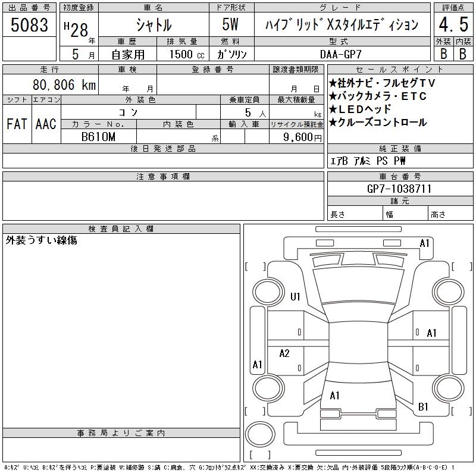The height and width of the screenshot is (476, 476).
Task: Click genuine equipment エアB アルミ PS PW
Action: pyautogui.click(x=368, y=161)
